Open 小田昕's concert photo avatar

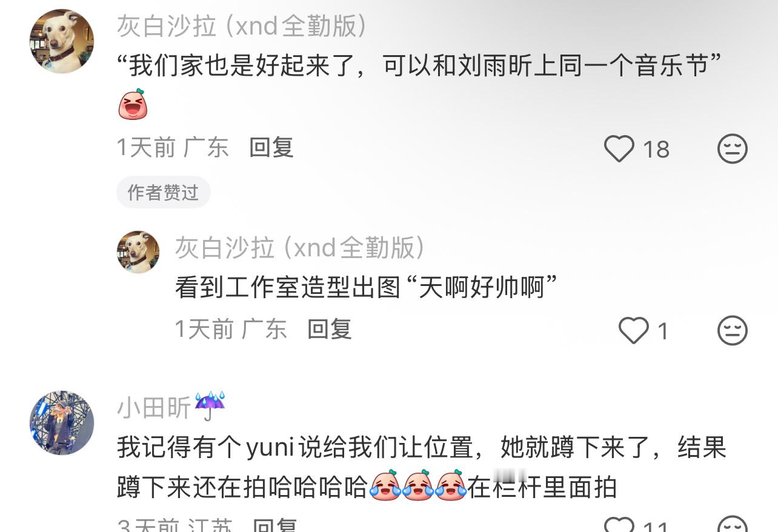coord(62,423)
